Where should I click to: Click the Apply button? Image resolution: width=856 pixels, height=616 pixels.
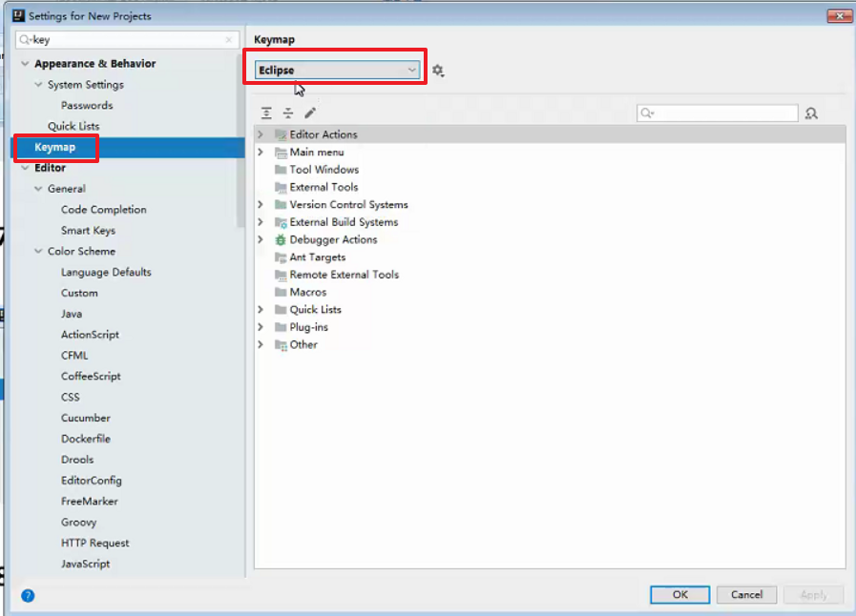(x=813, y=594)
